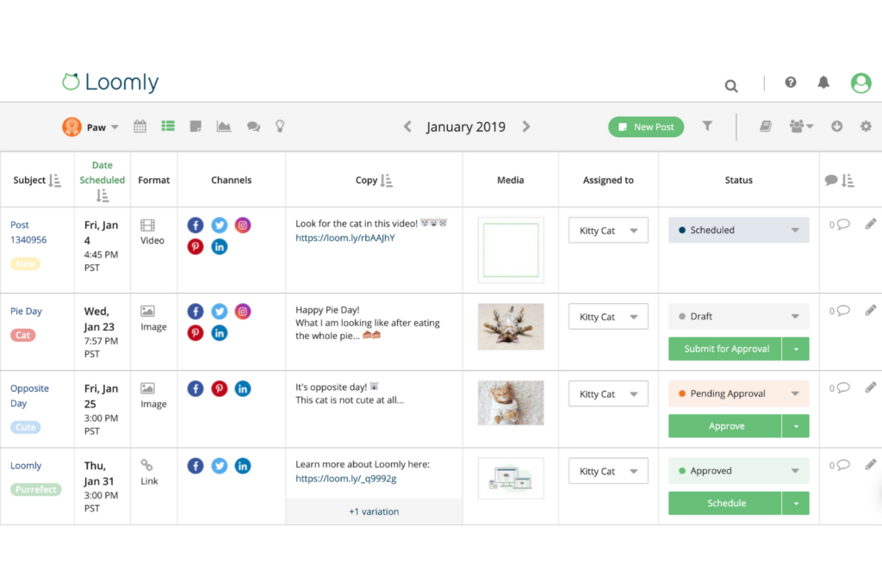Click the Cat label tag
The height and width of the screenshot is (588, 882).
tap(23, 335)
